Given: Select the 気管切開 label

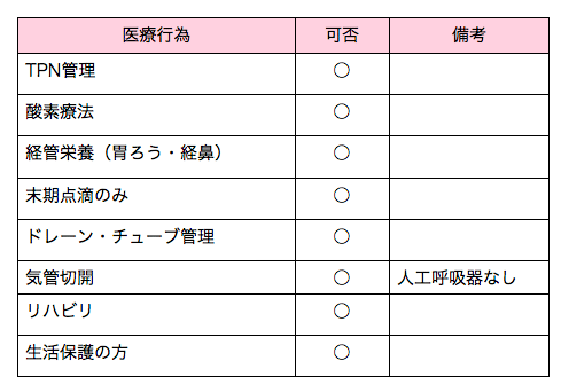Looking at the screenshot, I should (x=60, y=277).
